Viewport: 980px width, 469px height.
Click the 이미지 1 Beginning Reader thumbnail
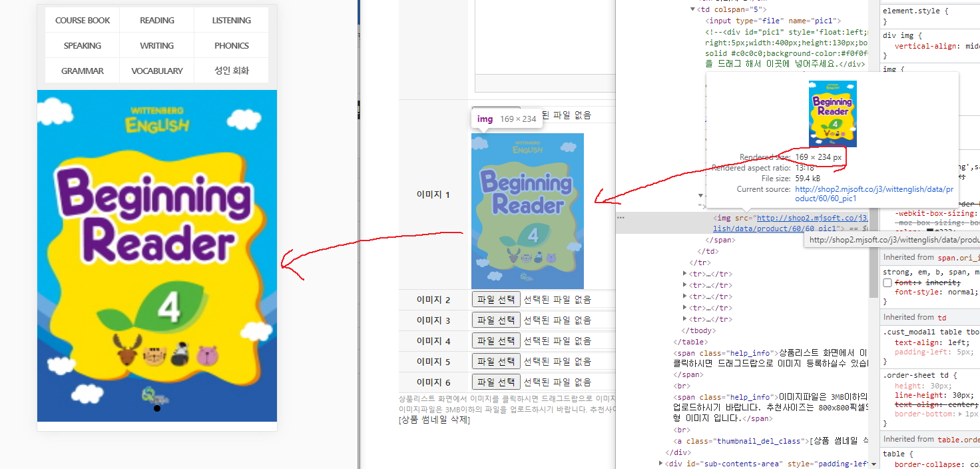(x=527, y=211)
